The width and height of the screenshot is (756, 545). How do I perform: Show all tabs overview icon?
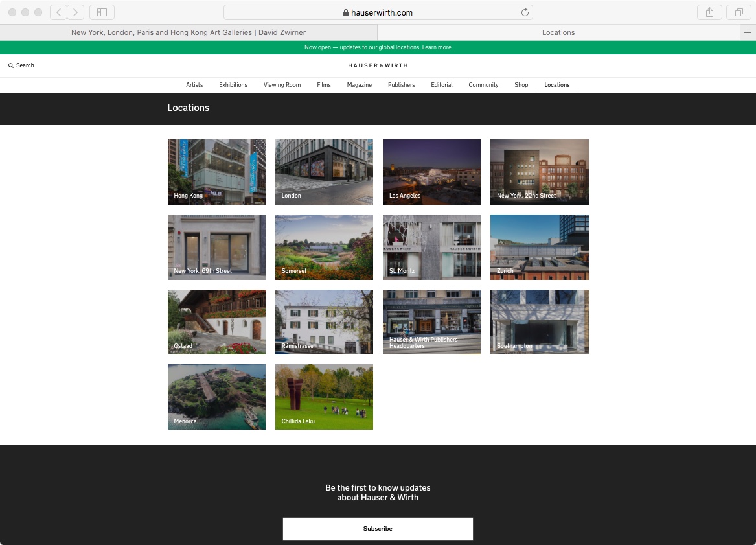tap(739, 12)
